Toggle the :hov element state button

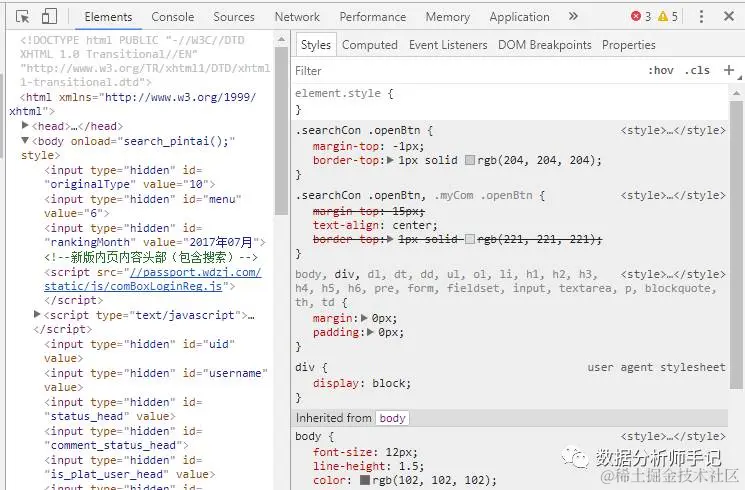661,70
